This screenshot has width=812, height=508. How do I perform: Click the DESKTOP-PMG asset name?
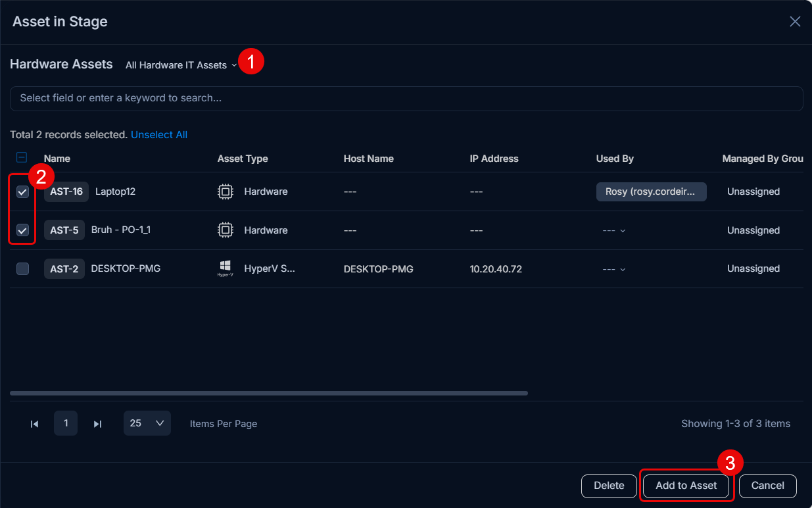(126, 268)
